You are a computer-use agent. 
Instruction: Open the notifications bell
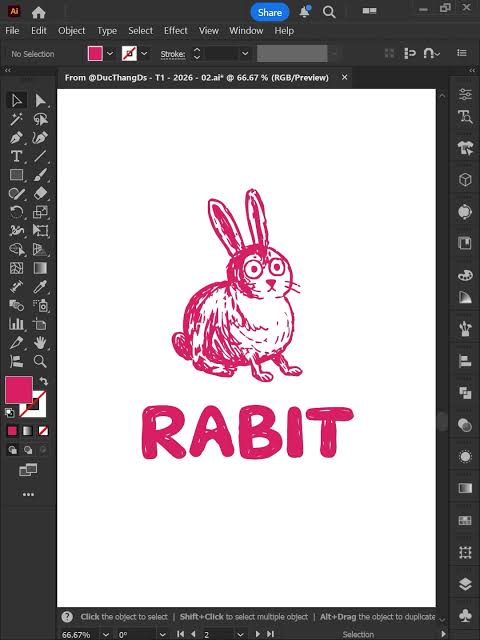(304, 12)
